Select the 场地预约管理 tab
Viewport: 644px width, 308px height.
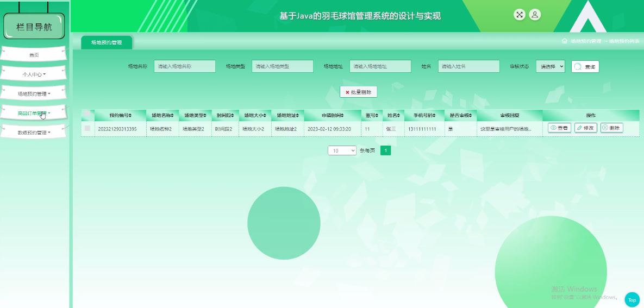click(107, 42)
